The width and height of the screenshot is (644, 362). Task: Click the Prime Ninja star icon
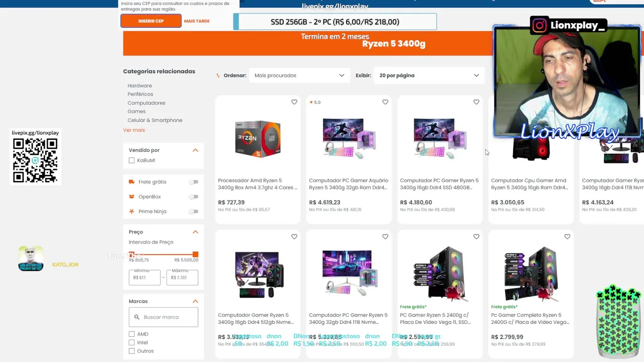click(x=132, y=211)
